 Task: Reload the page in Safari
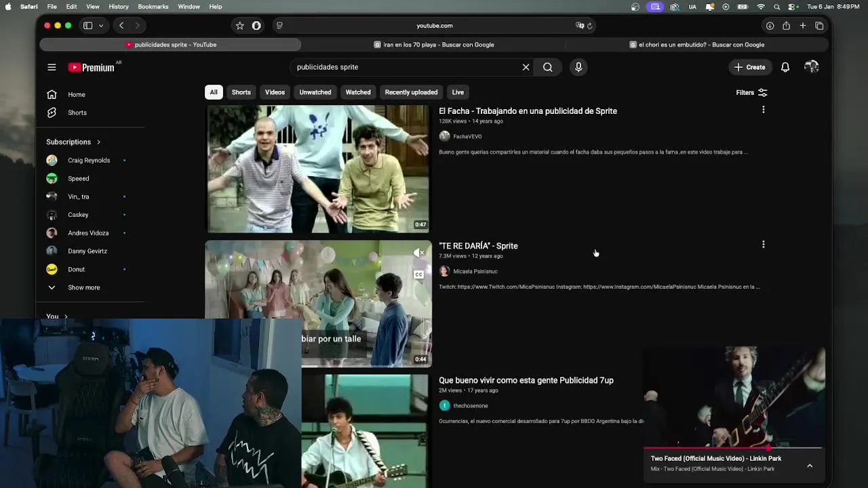coord(590,26)
